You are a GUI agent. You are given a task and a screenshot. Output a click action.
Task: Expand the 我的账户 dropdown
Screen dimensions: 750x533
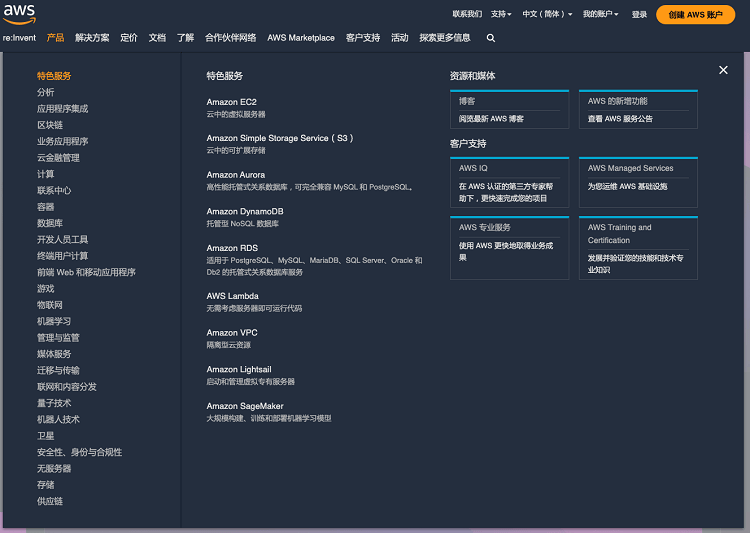pos(600,14)
